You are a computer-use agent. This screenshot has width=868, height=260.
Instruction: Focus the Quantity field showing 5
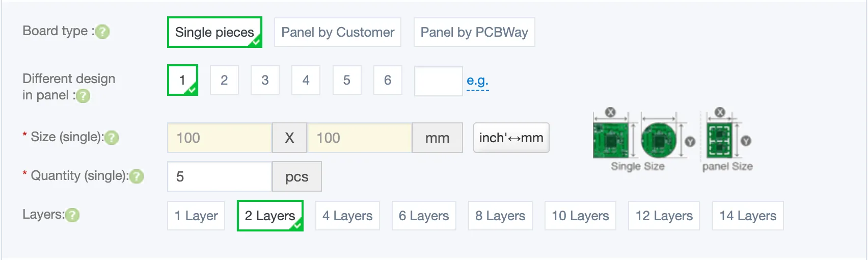[x=220, y=176]
